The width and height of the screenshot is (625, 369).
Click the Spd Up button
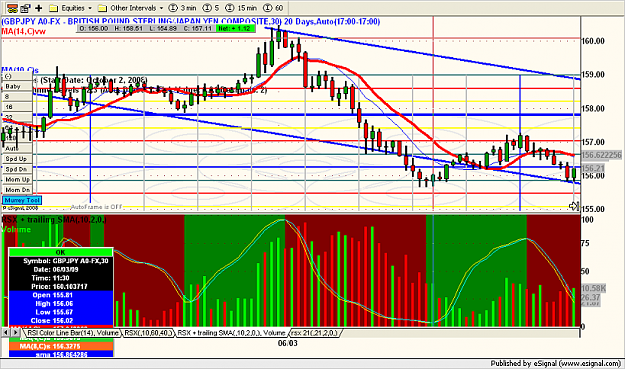point(17,159)
